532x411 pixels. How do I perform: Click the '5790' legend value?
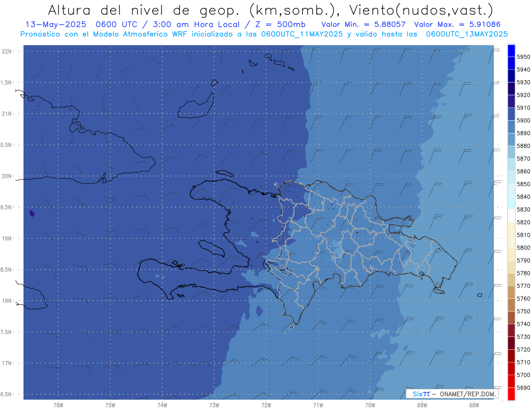[x=524, y=260]
